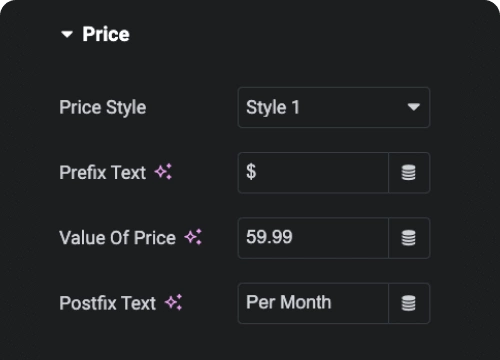
Task: Focus the Prefix Text field with $
Action: (313, 173)
